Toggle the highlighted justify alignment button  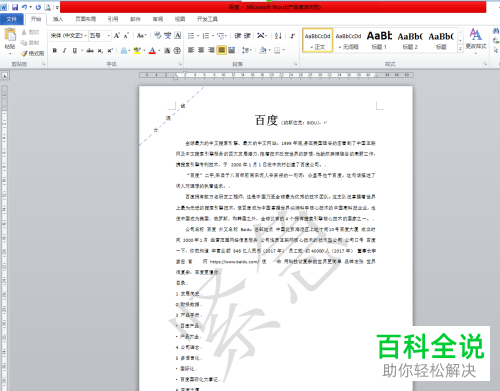221,50
